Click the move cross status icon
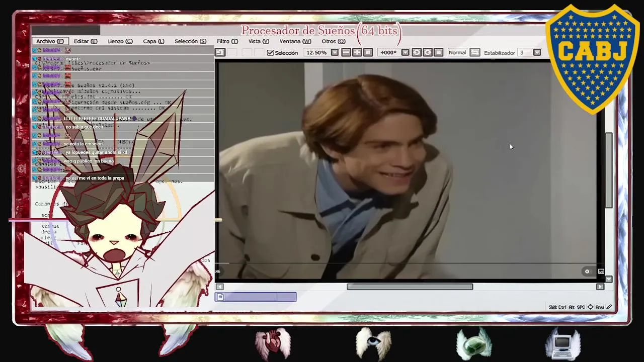Screen dimensions: 644x362 pyautogui.click(x=591, y=307)
